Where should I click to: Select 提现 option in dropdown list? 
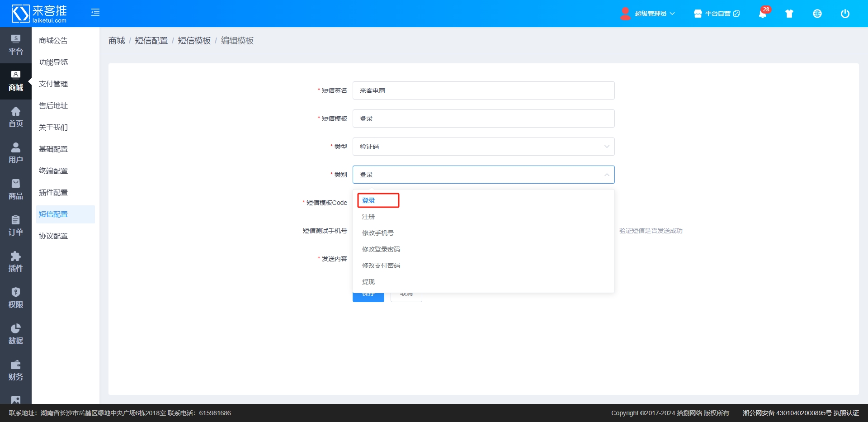click(x=368, y=282)
